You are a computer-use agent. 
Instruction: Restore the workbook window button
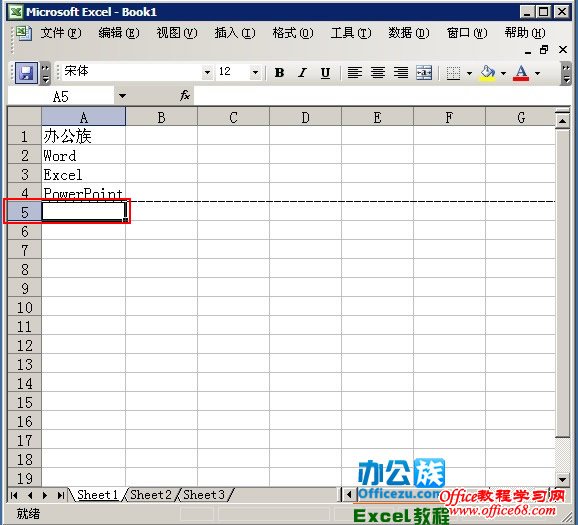point(544,50)
